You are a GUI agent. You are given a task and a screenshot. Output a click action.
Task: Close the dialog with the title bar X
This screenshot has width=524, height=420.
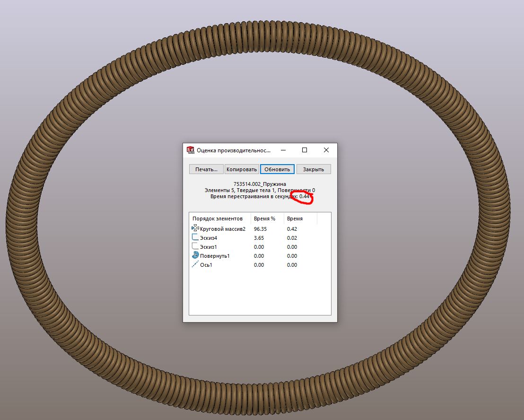326,150
